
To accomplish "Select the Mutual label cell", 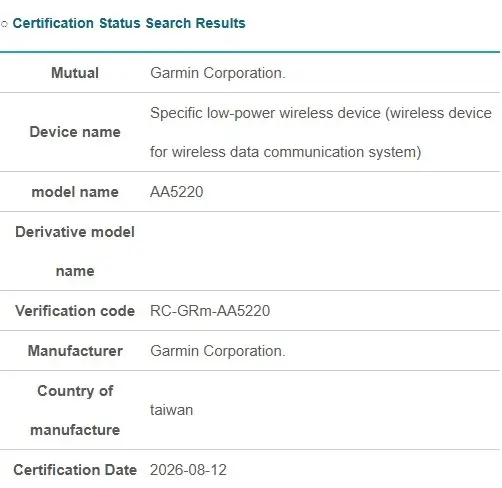I will 75,73.
